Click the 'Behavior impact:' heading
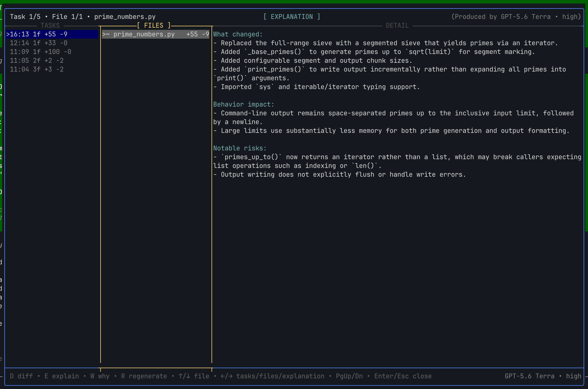The image size is (588, 389). [x=244, y=104]
